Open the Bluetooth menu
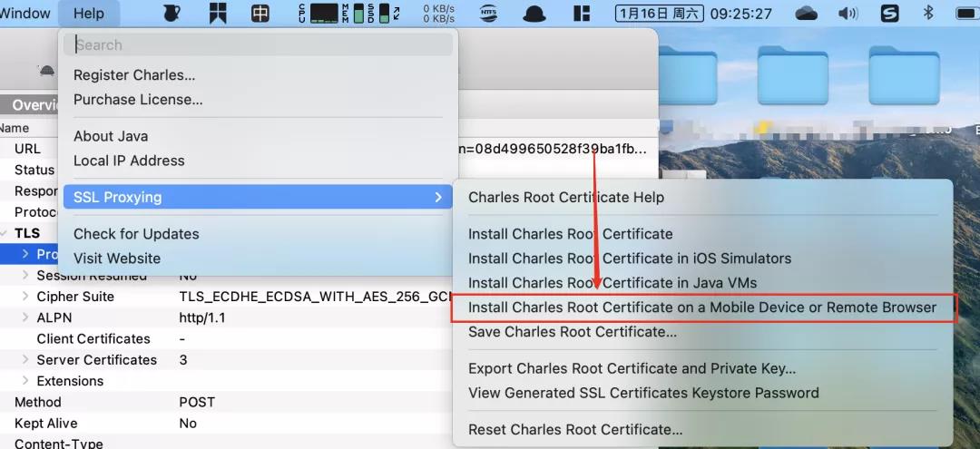980x449 pixels. coord(928,13)
